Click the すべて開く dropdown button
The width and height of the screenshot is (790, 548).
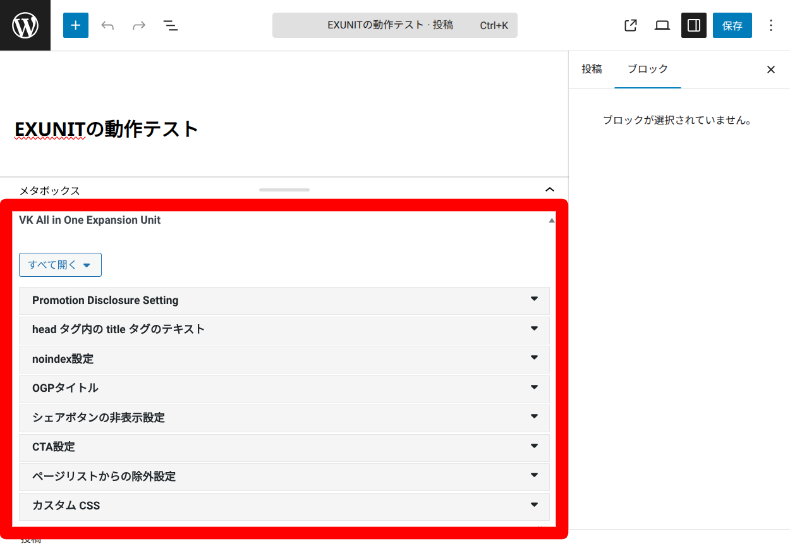click(60, 265)
